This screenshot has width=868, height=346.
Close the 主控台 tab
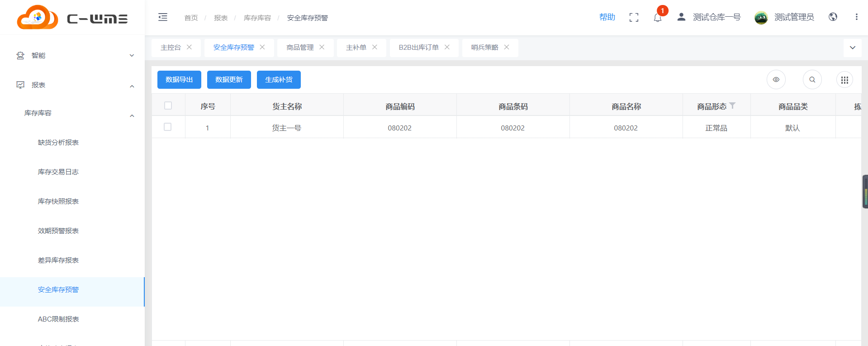(190, 47)
